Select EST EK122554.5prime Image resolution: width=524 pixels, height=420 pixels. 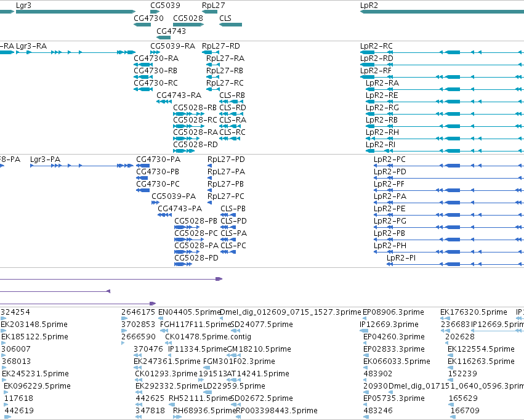tap(481, 349)
